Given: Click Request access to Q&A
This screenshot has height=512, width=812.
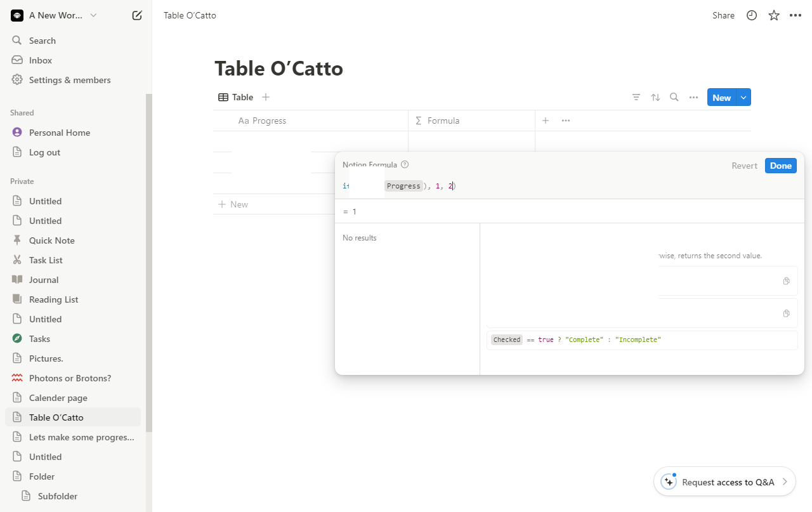Looking at the screenshot, I should coord(724,482).
